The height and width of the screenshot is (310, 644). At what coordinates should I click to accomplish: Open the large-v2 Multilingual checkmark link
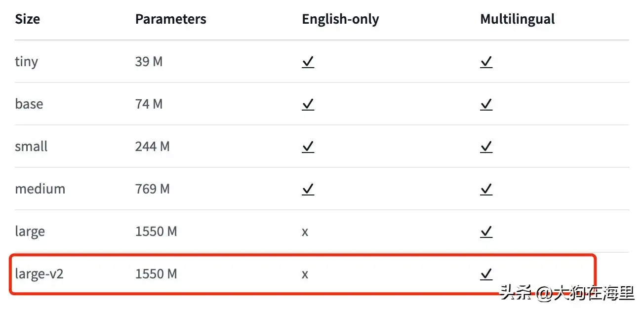[486, 273]
